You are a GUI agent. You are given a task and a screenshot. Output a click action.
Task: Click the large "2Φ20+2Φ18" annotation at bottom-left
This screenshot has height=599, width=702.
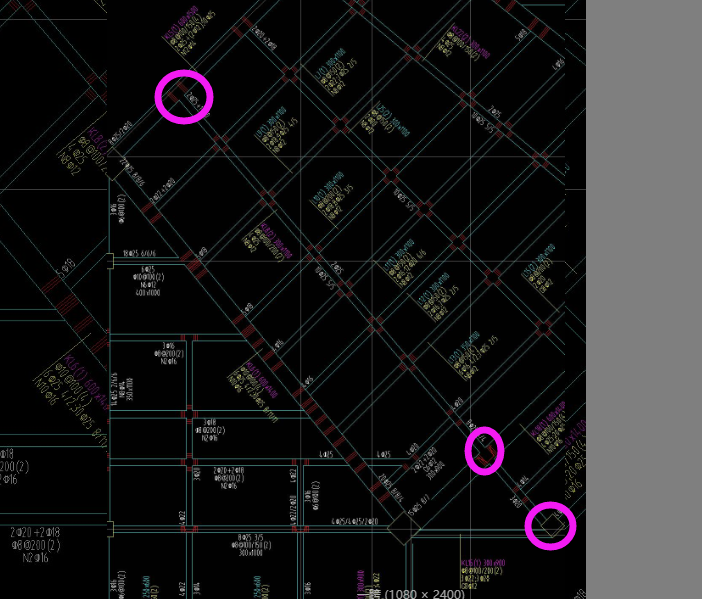click(35, 532)
